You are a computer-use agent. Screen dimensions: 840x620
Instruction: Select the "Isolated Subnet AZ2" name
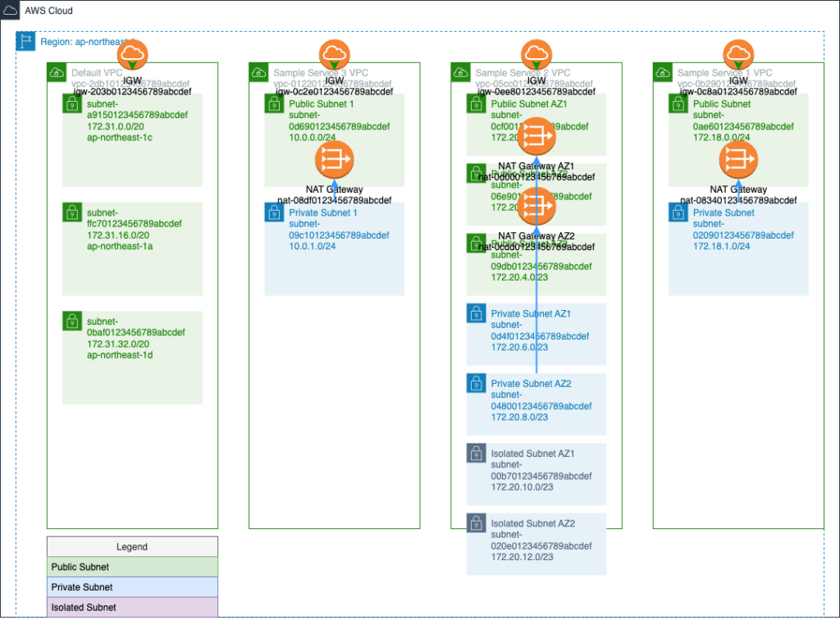[533, 523]
